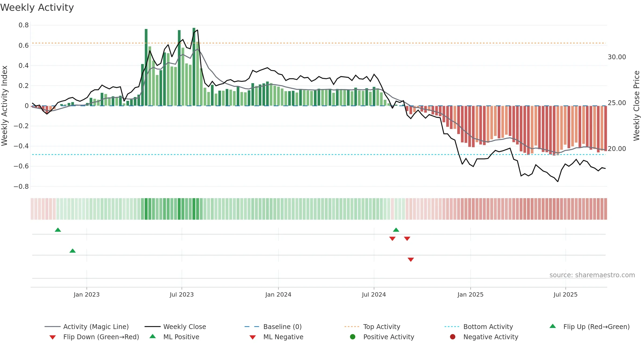Click the Weekly Close Price axis title
644x362 pixels.
pos(636,106)
